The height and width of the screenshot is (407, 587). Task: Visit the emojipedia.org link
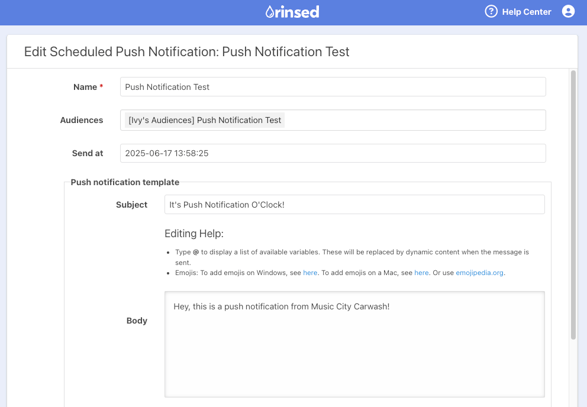click(x=479, y=273)
